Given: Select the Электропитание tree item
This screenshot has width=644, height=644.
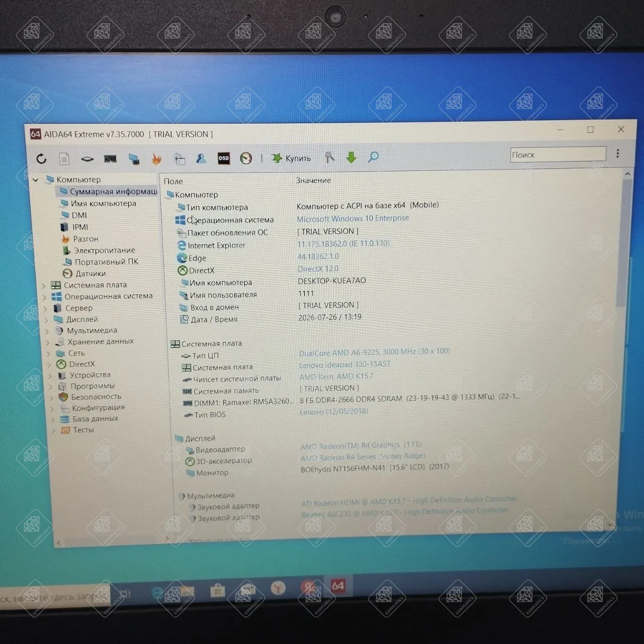Looking at the screenshot, I should click(x=99, y=250).
